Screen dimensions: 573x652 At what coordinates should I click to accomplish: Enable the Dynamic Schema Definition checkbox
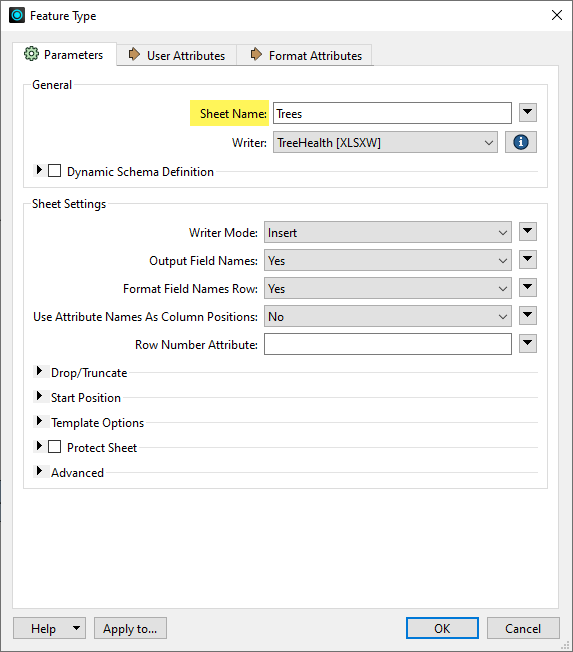click(x=54, y=171)
